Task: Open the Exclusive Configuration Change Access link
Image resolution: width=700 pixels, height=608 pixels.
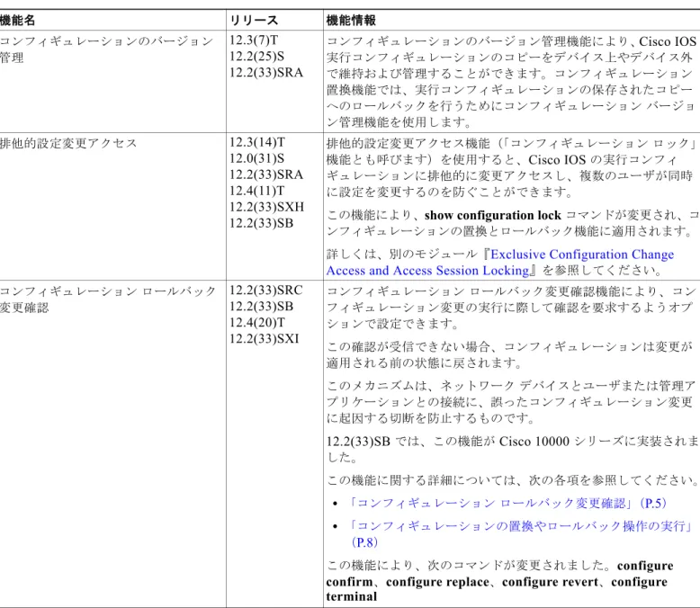Action: [x=500, y=263]
